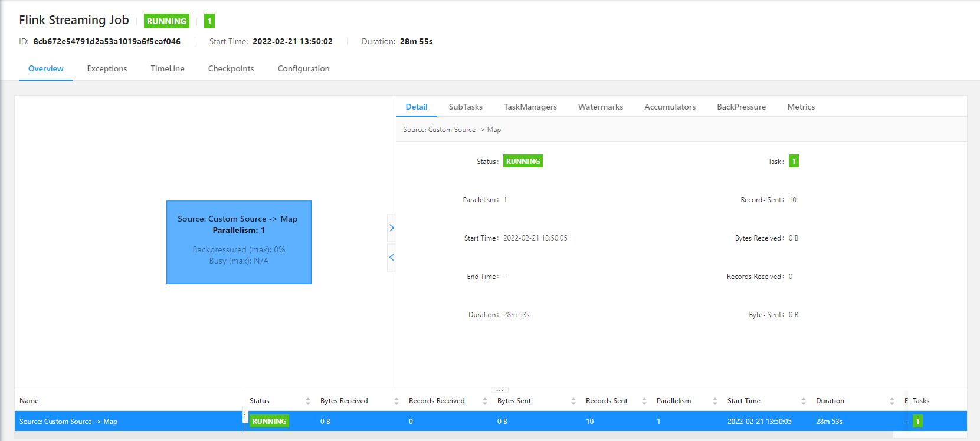This screenshot has height=441, width=980.
Task: Select the Source: Custom Source -> Map graph node
Action: (239, 242)
